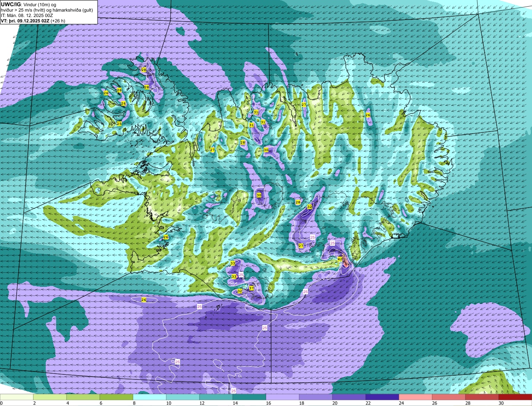Click the initial time line "IT: Mán. 08. 12. 2025 00Z"
This screenshot has height=406, width=532.
27,15
